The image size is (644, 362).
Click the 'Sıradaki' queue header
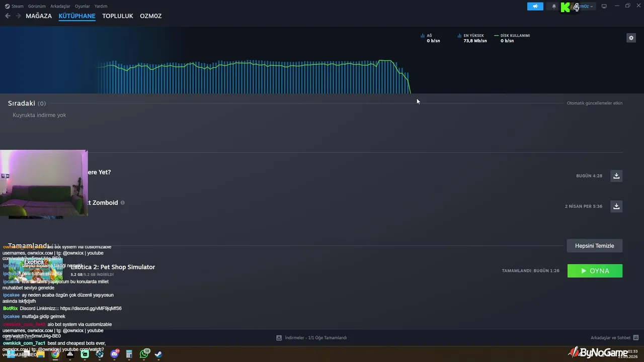[x=22, y=103]
